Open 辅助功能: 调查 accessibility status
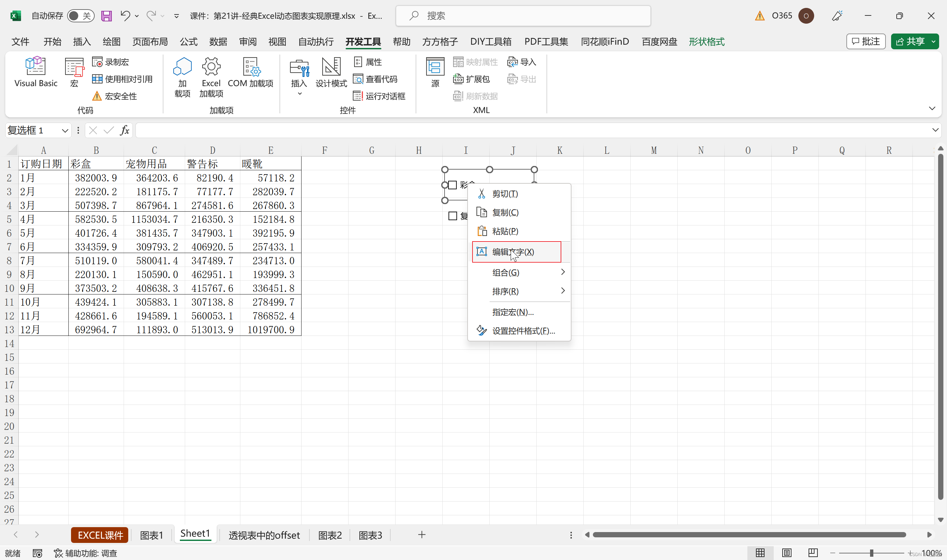 click(85, 553)
